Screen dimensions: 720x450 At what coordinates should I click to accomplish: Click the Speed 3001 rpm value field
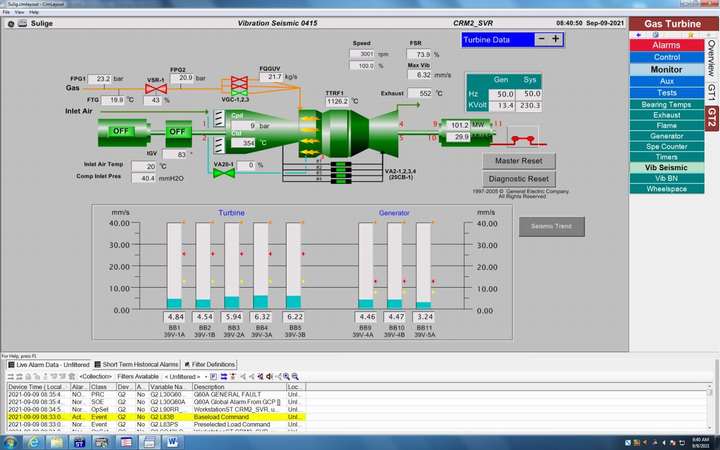(362, 54)
